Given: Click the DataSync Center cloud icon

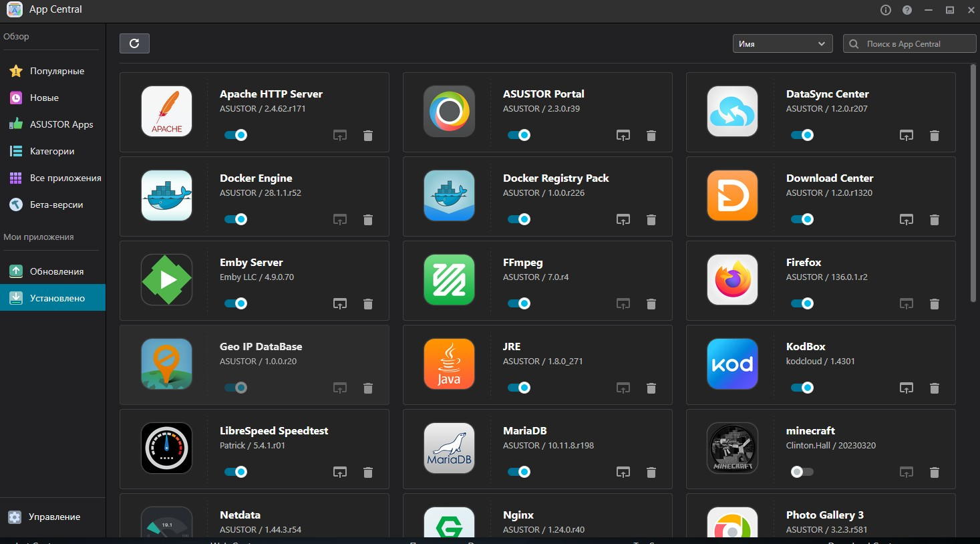Looking at the screenshot, I should click(733, 112).
